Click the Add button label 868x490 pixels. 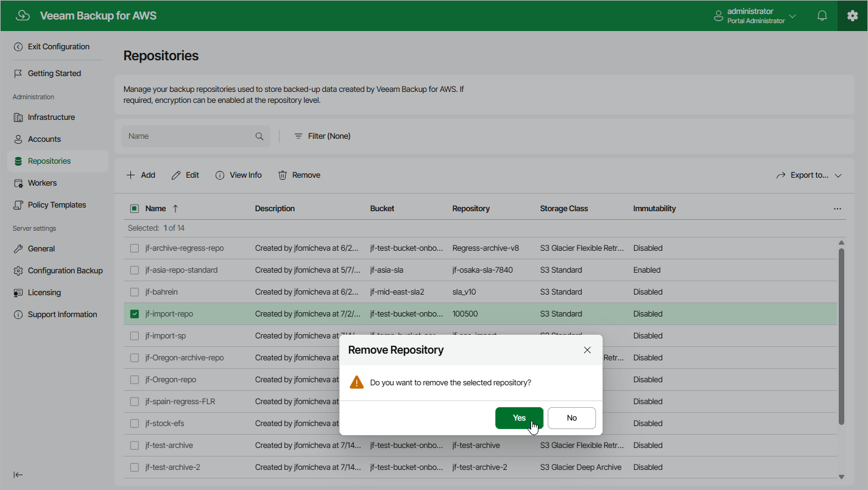coord(148,175)
